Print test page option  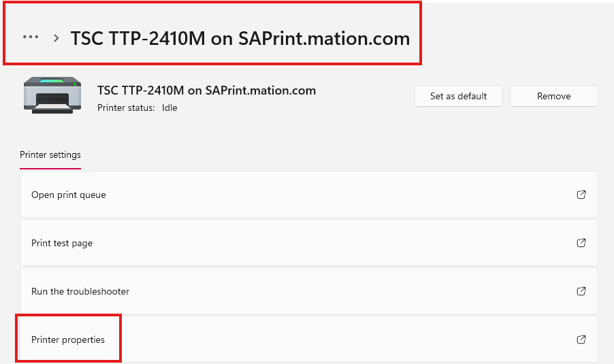[x=309, y=243]
